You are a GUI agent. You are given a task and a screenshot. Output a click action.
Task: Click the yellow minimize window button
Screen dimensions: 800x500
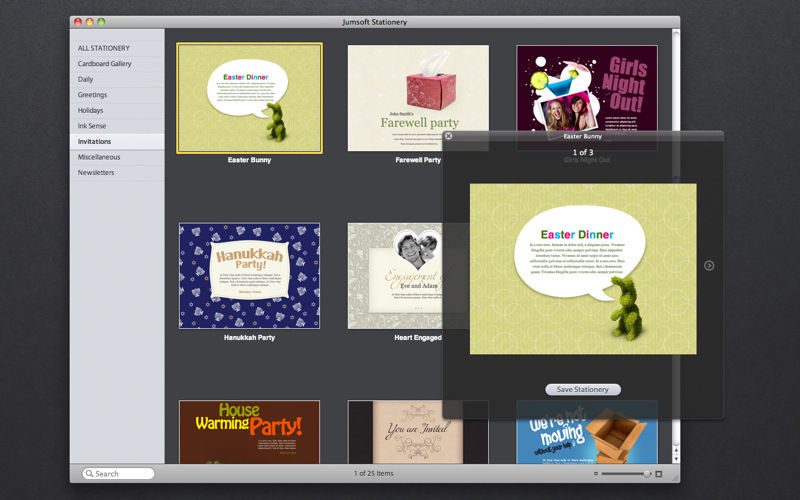tap(89, 22)
